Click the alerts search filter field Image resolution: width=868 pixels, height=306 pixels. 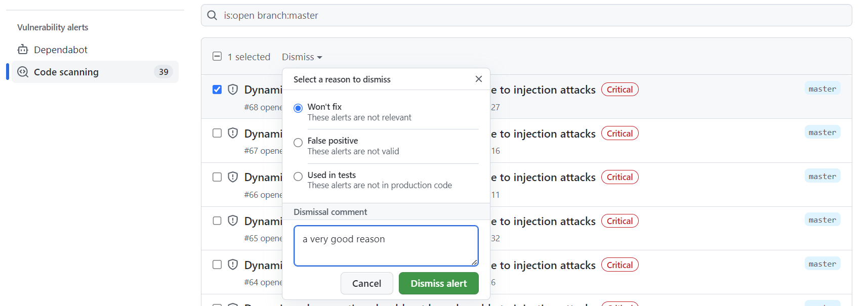point(526,15)
